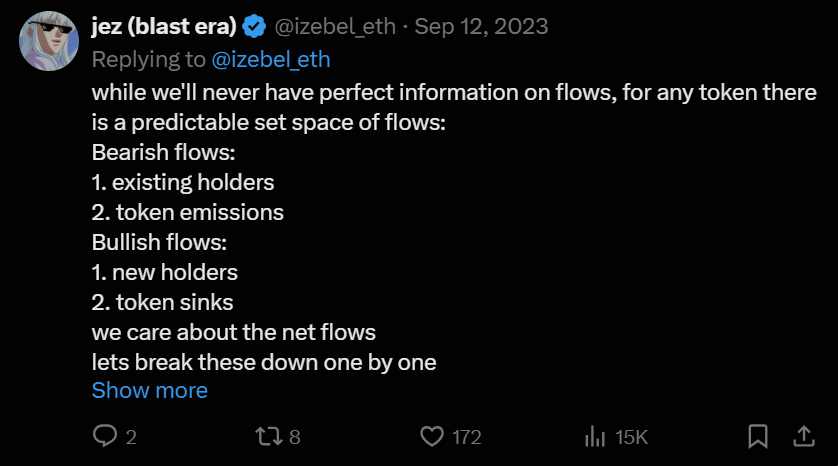The height and width of the screenshot is (466, 838).
Task: Like the tweet with the heart icon
Action: pos(431,436)
